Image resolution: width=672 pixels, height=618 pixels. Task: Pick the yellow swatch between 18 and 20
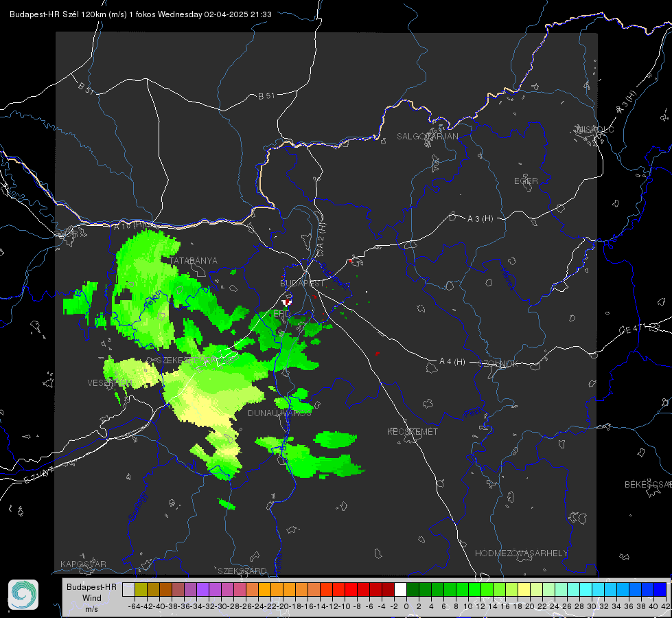tap(524, 589)
